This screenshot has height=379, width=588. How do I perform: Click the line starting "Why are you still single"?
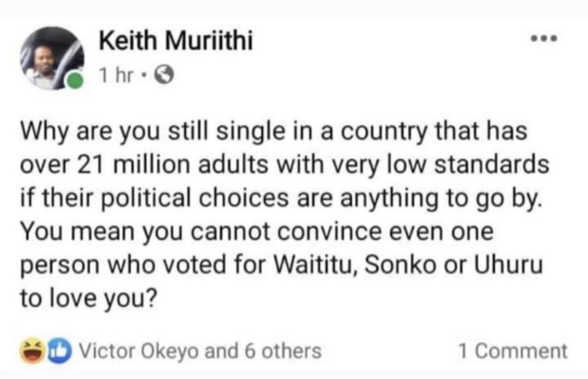[x=273, y=131]
